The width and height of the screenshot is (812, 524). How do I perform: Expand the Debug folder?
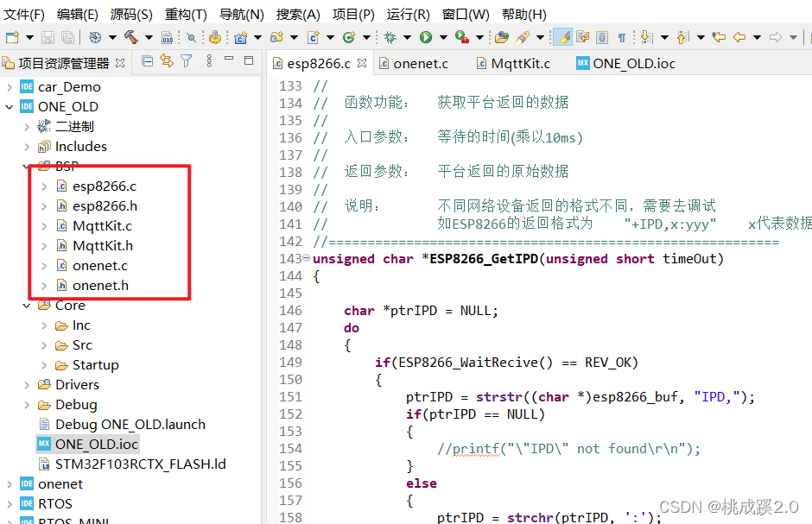(x=27, y=405)
